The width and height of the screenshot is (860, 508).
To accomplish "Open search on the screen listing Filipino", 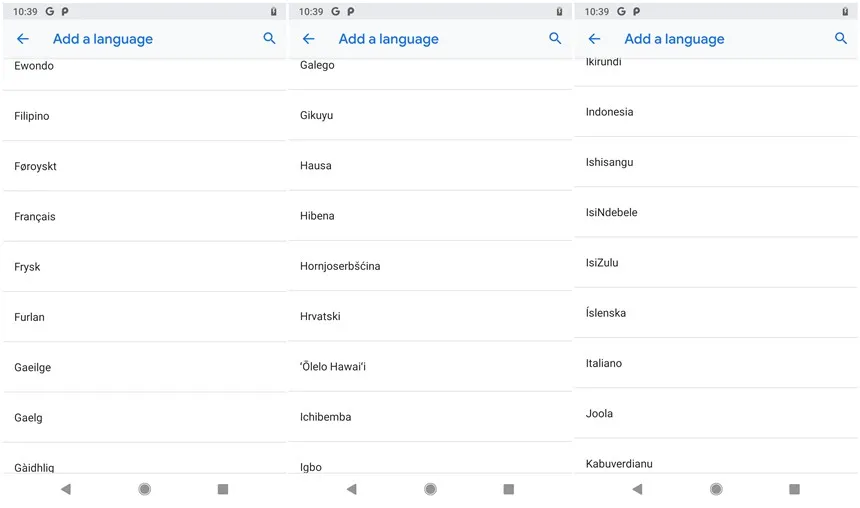I will [269, 39].
